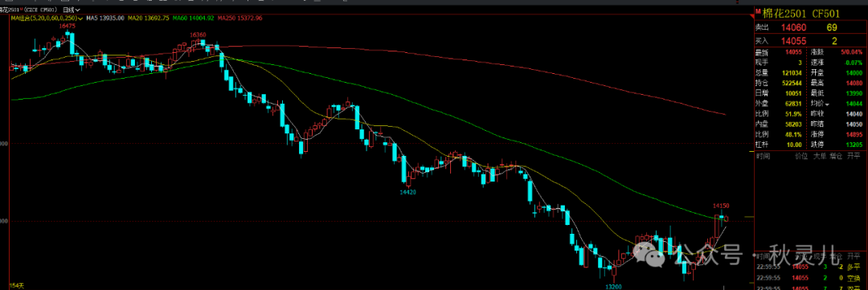868x290 pixels.
Task: Click the 杠杆 value 10.00
Action: tap(795, 145)
